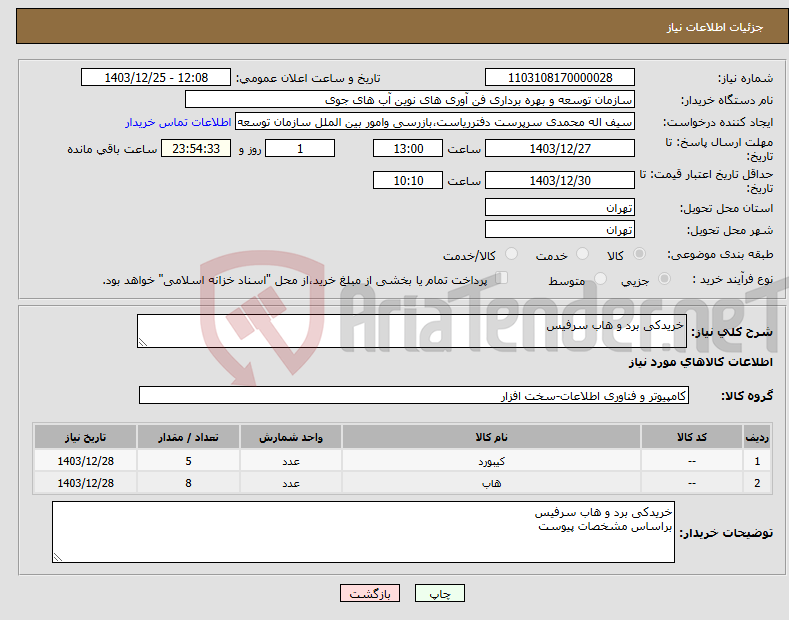This screenshot has width=789, height=620.
Task: Grab the description textarea resize handle
Action: pos(143,342)
